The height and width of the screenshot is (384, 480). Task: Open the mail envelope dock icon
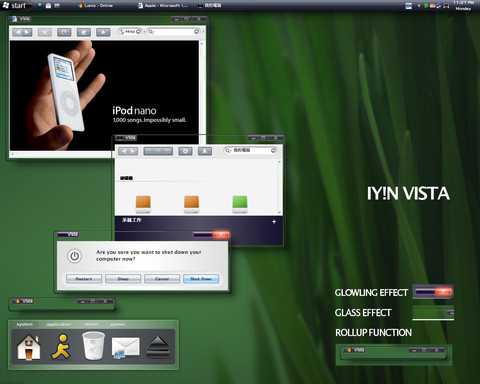click(x=125, y=348)
